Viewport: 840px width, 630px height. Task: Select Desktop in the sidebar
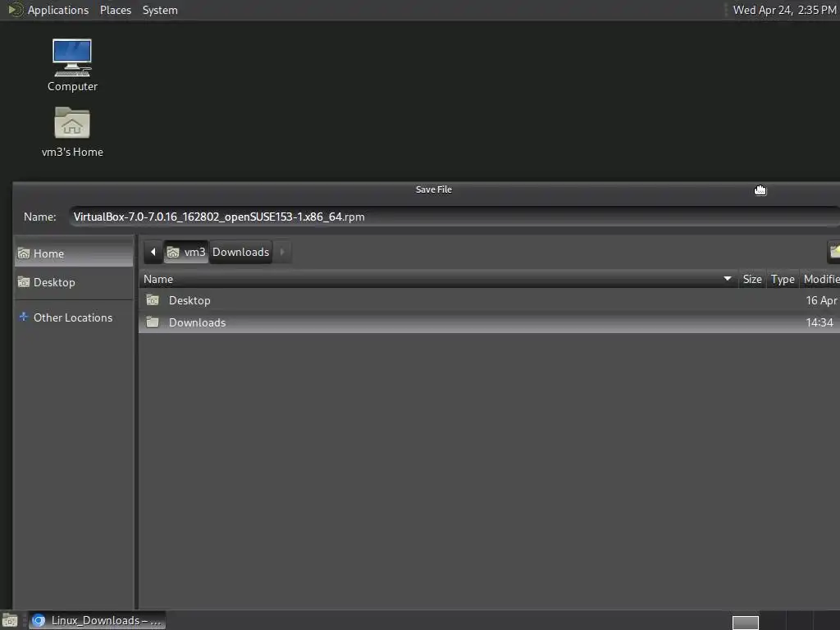(74, 282)
